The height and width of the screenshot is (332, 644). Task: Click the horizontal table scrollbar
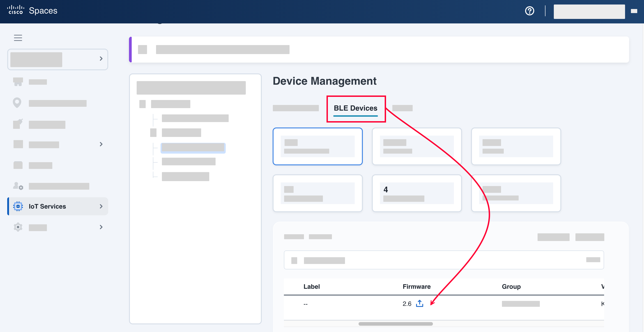(396, 324)
